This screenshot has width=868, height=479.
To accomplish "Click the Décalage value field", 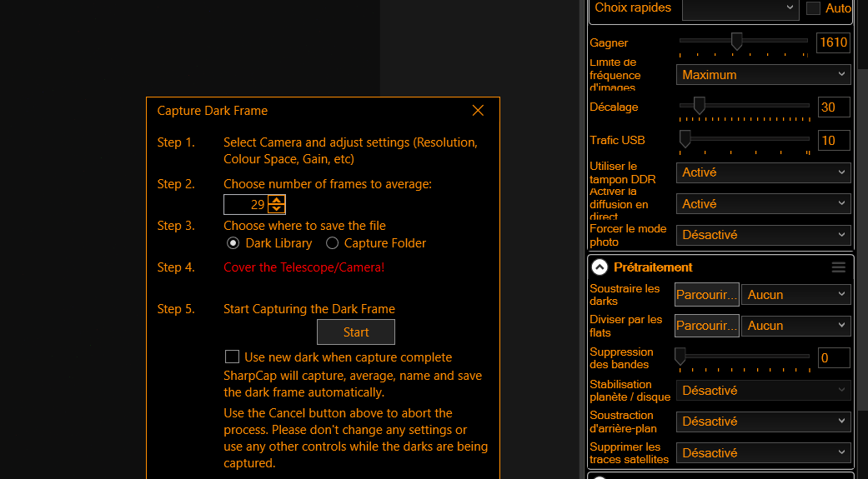I will point(832,107).
